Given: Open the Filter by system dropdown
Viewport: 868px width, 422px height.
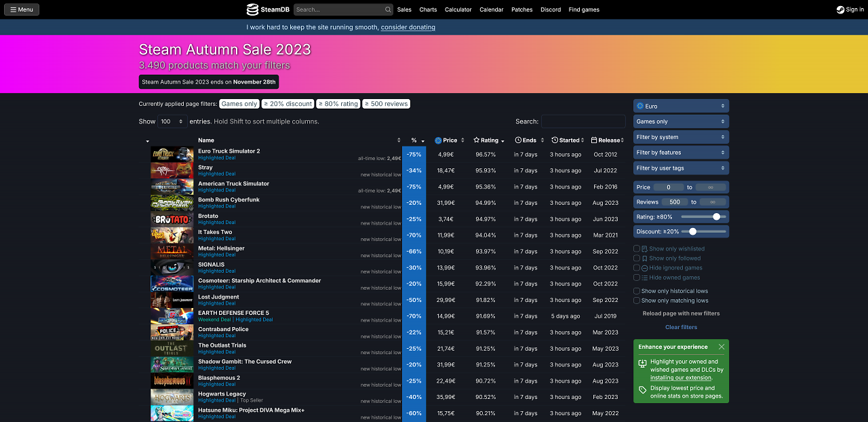Looking at the screenshot, I should click(x=681, y=137).
